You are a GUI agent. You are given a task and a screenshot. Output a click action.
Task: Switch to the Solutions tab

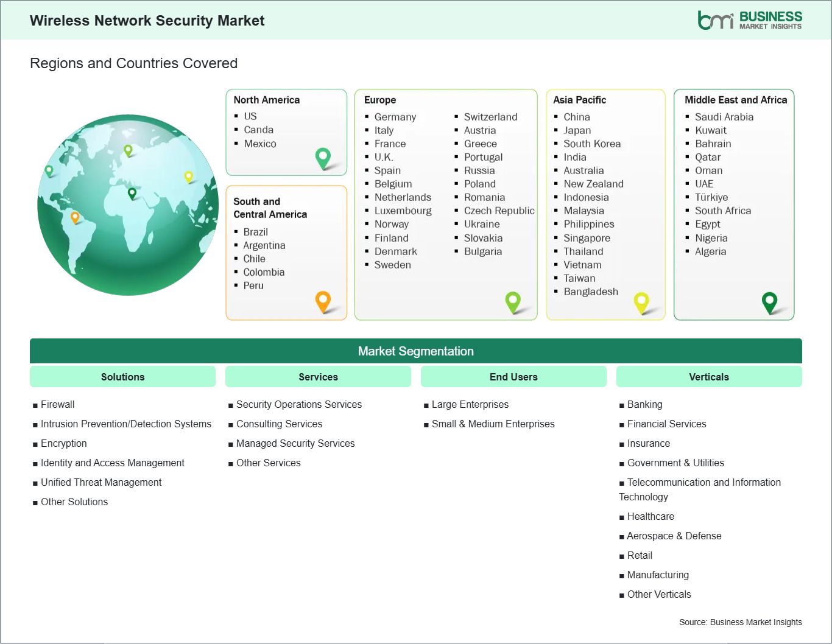pos(122,376)
